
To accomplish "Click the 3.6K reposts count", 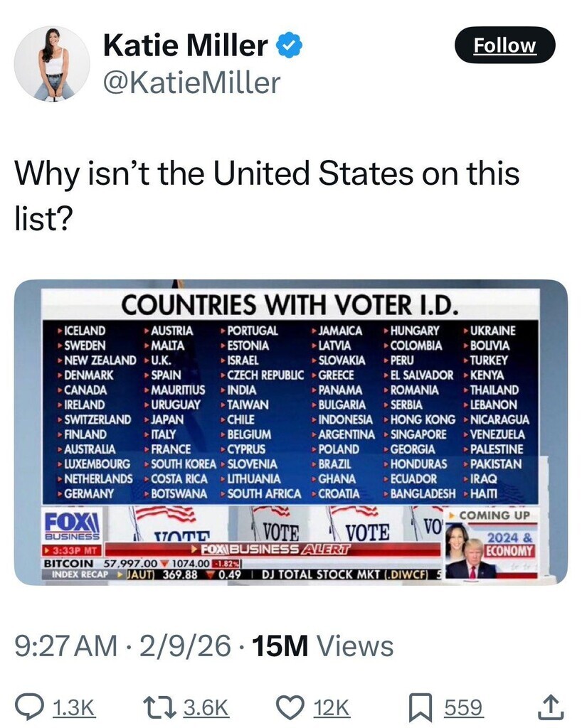I will 206,708.
